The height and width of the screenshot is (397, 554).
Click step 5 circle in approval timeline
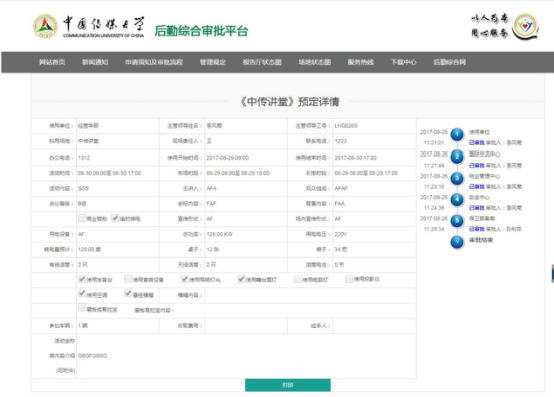[457, 221]
